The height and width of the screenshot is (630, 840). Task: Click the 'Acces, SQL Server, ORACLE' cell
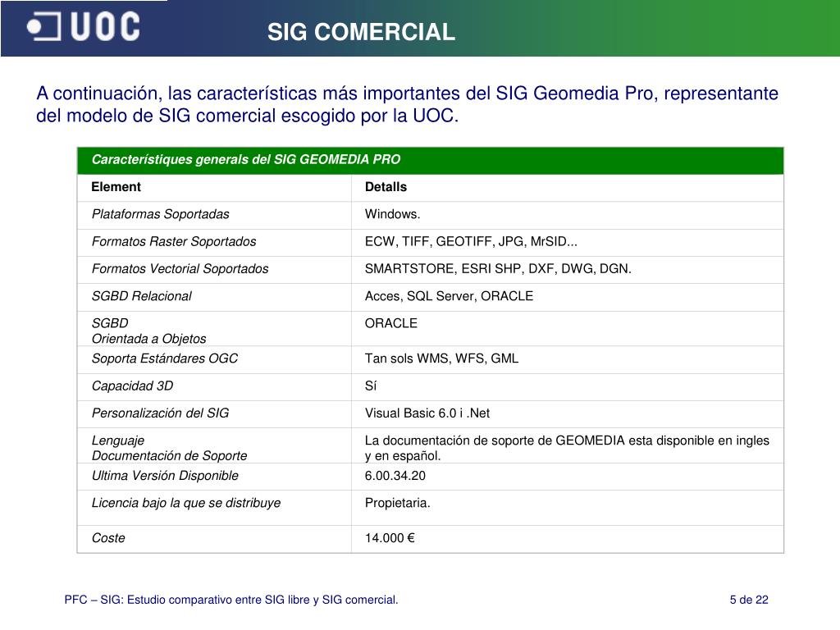point(449,296)
